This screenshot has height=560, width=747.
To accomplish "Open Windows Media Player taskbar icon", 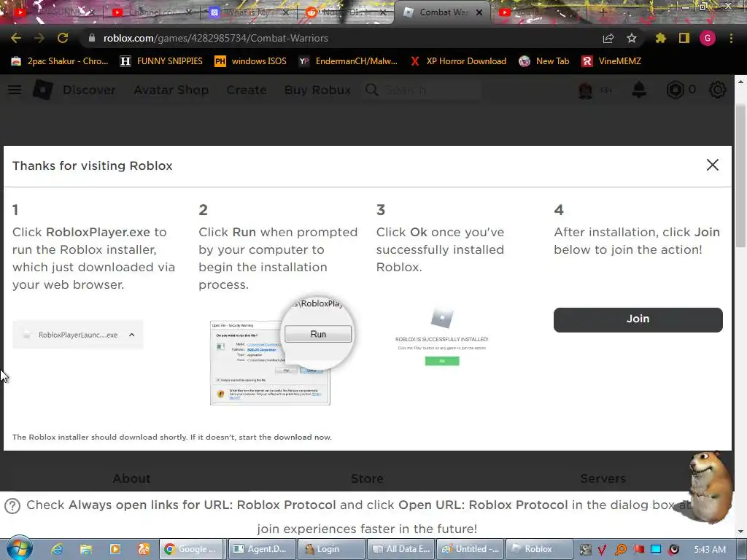I will point(115,549).
